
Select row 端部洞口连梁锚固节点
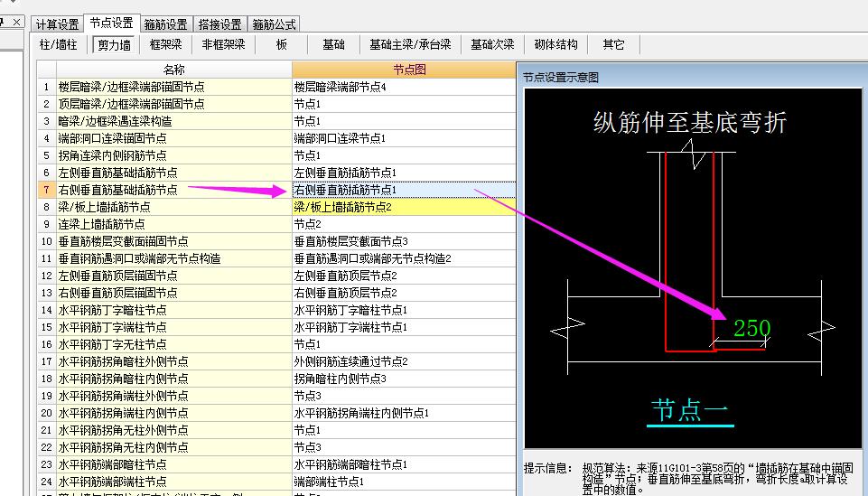173,138
